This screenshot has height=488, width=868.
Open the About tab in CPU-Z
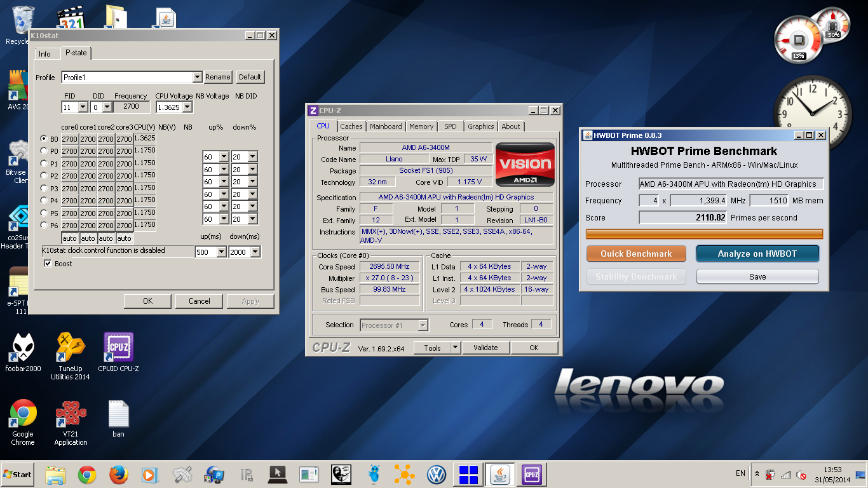[511, 126]
